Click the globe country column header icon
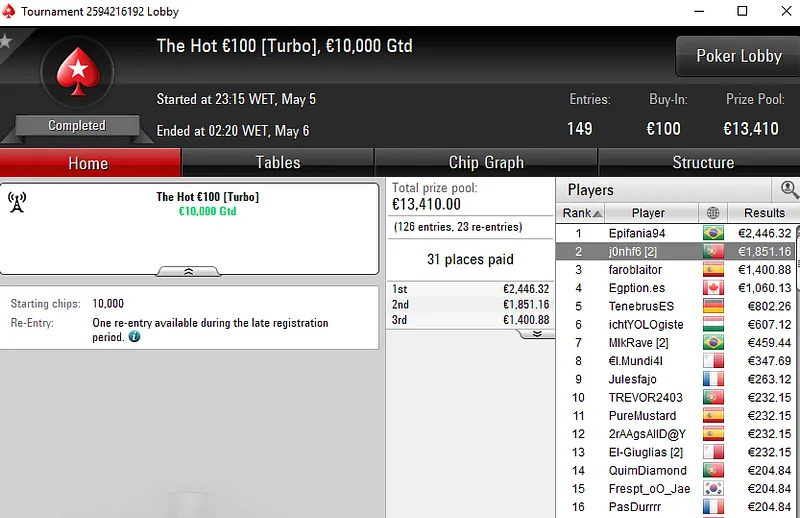Image resolution: width=800 pixels, height=518 pixels. coord(713,213)
